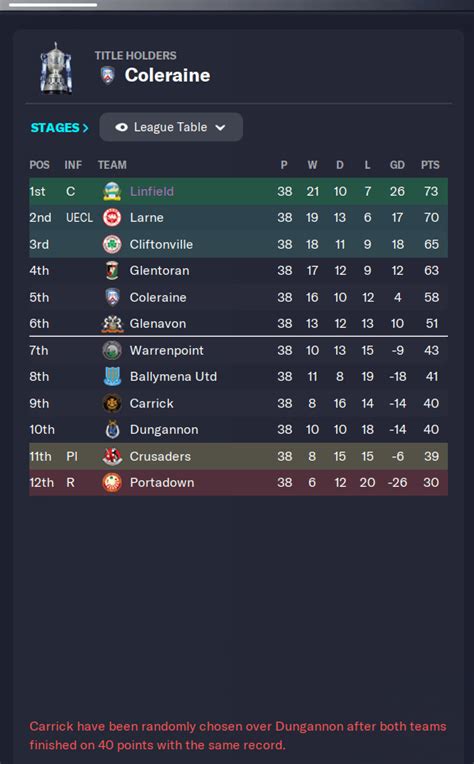Click the Carrick team name
This screenshot has width=474, height=764.
tap(152, 403)
